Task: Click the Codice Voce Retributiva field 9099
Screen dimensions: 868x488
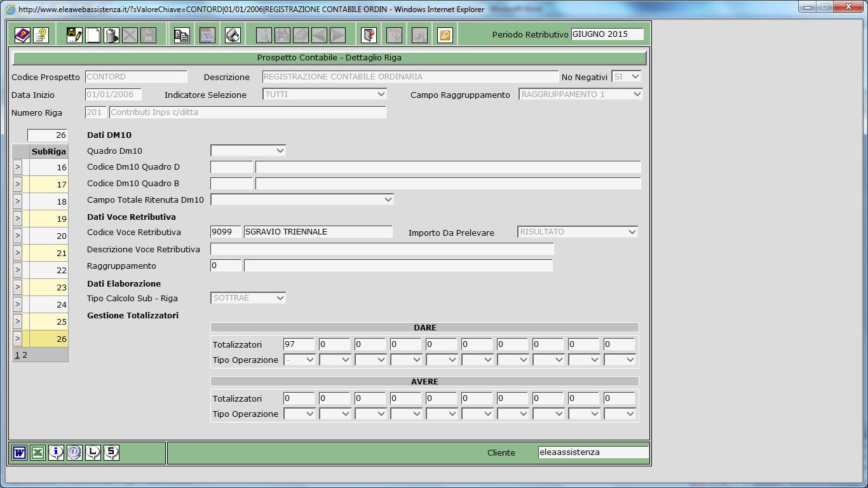Action: (226, 232)
